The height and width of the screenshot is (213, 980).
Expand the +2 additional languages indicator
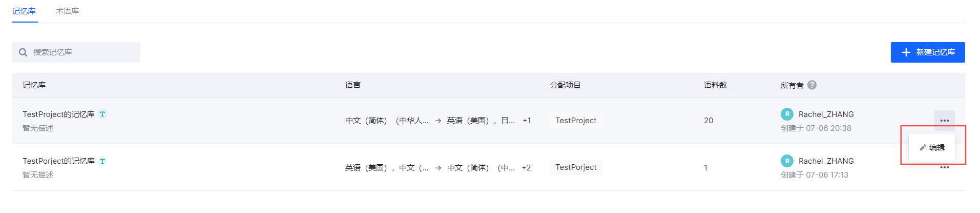tap(526, 168)
